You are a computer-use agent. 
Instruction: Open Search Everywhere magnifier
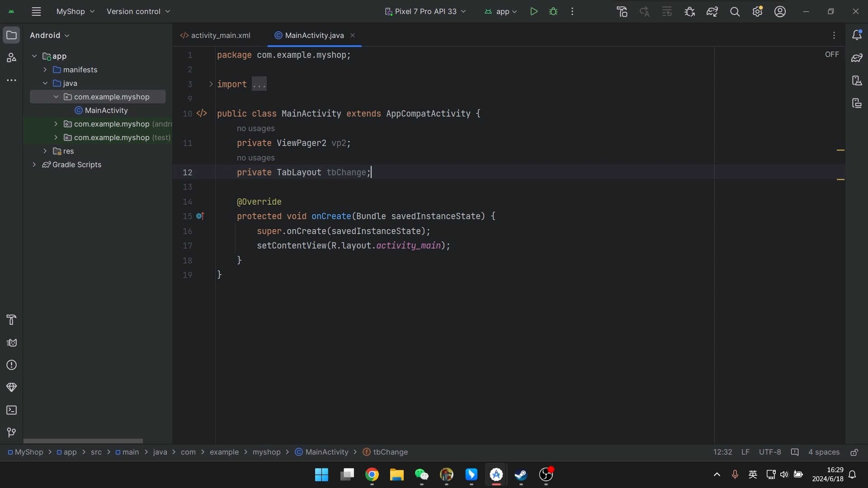[735, 12]
